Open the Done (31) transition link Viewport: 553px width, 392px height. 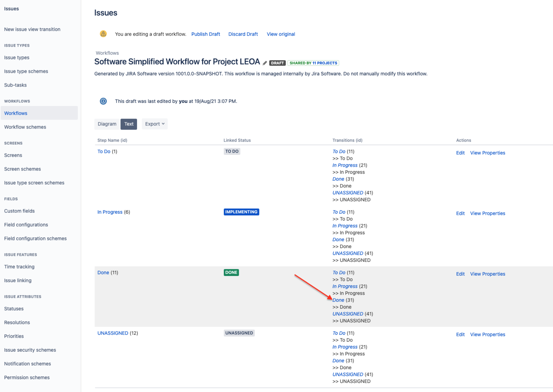point(338,300)
